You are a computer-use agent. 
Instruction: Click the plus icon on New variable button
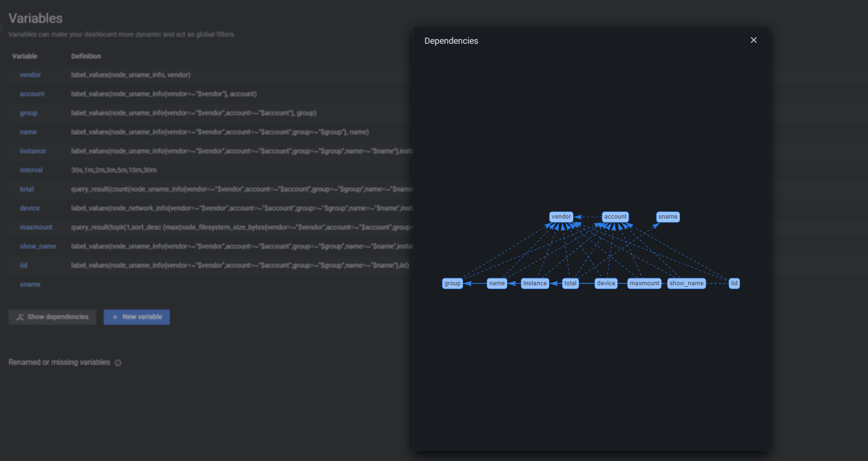(x=115, y=317)
